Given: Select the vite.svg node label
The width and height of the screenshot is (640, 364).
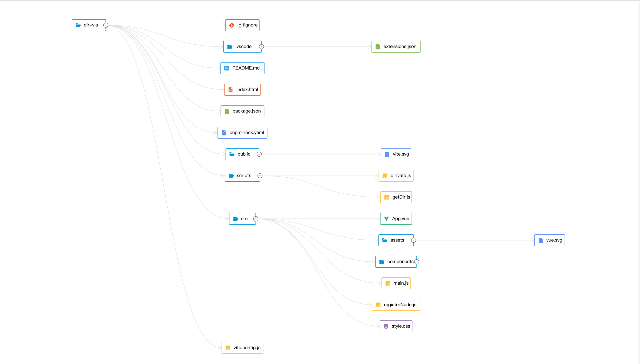Looking at the screenshot, I should (401, 154).
